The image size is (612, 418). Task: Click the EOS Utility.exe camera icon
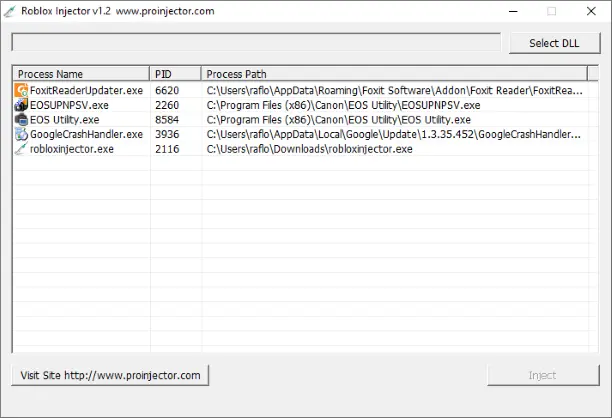(21, 119)
